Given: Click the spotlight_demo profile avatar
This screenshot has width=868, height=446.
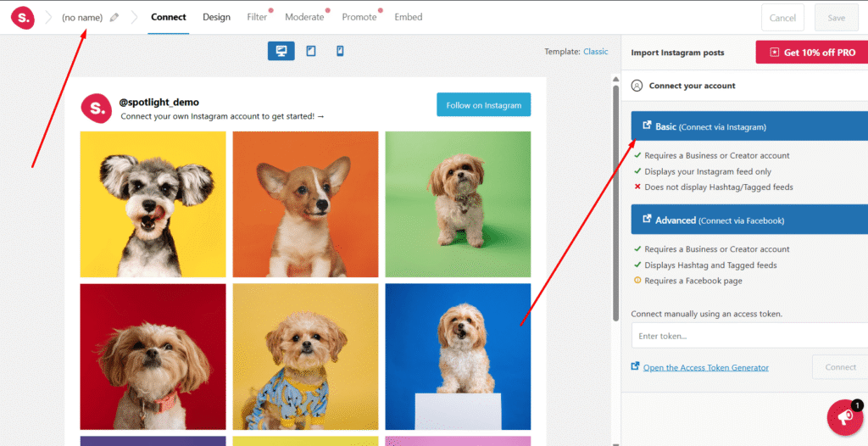Looking at the screenshot, I should (x=97, y=108).
